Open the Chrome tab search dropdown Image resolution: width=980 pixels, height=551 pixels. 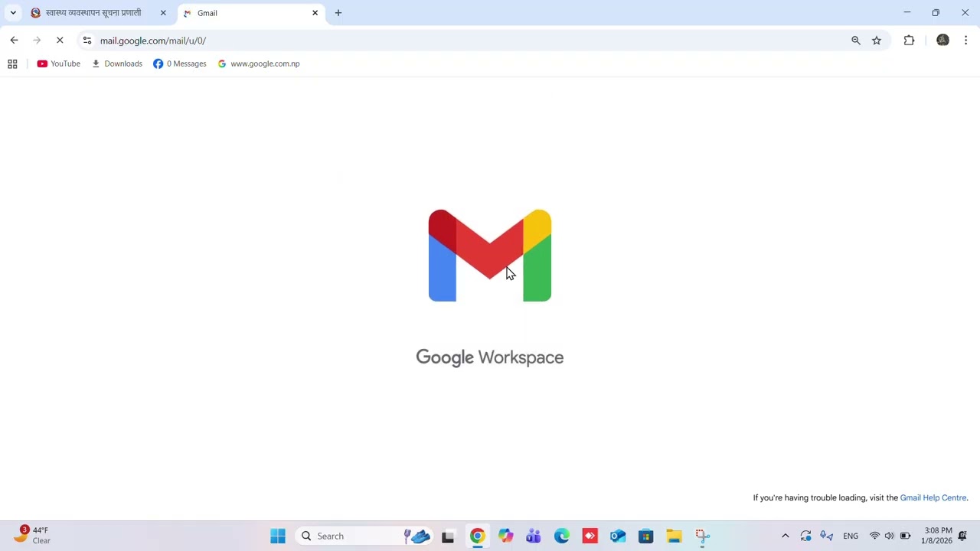click(13, 13)
